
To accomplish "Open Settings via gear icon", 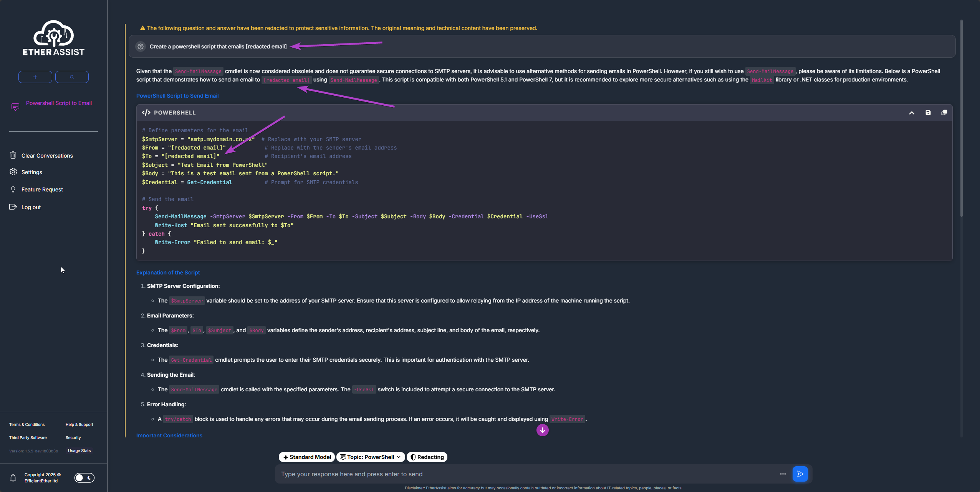I will click(x=13, y=172).
